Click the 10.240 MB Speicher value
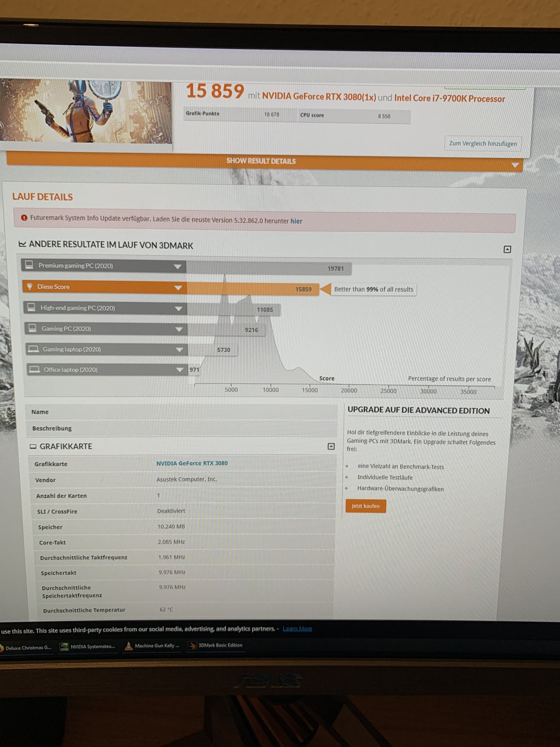This screenshot has width=560, height=747. (x=171, y=527)
